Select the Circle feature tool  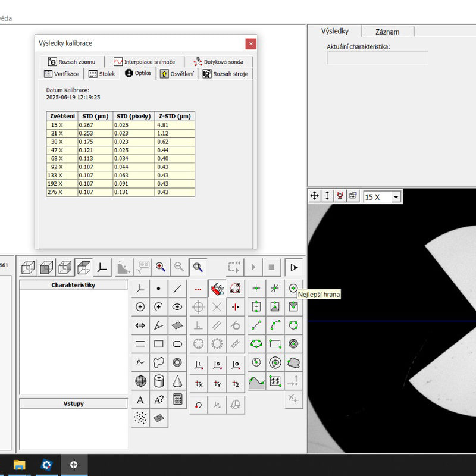pyautogui.click(x=140, y=307)
